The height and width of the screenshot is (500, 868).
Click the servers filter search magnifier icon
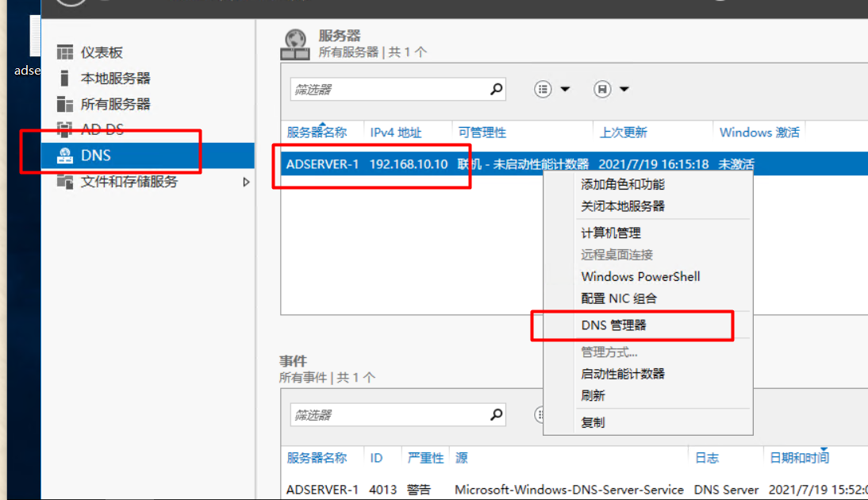(x=497, y=89)
